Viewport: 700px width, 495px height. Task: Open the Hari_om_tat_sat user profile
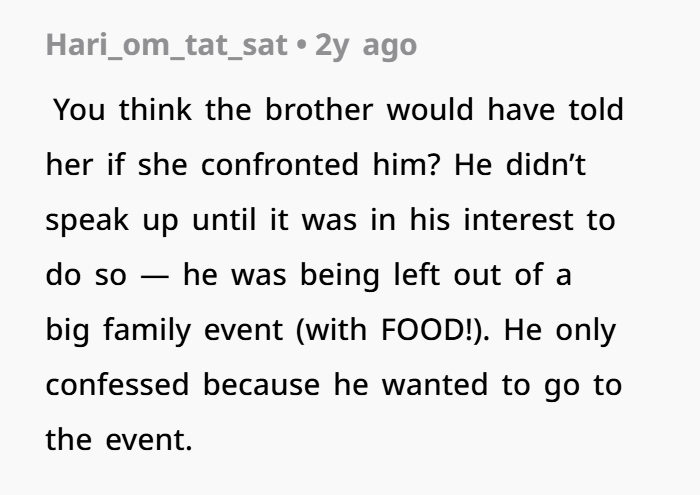[172, 47]
